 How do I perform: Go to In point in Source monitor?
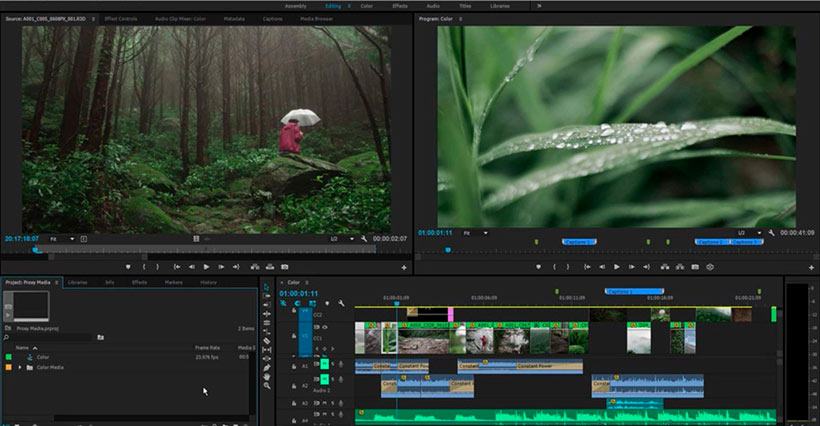[177, 267]
